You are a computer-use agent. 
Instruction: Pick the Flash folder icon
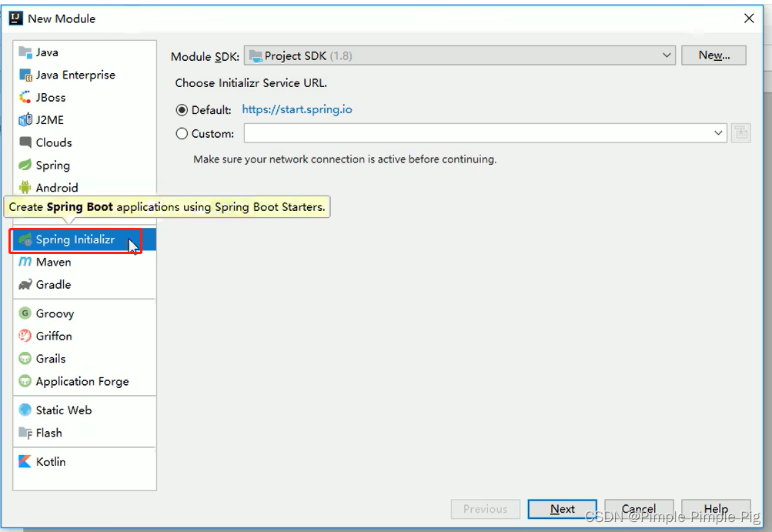[x=25, y=433]
